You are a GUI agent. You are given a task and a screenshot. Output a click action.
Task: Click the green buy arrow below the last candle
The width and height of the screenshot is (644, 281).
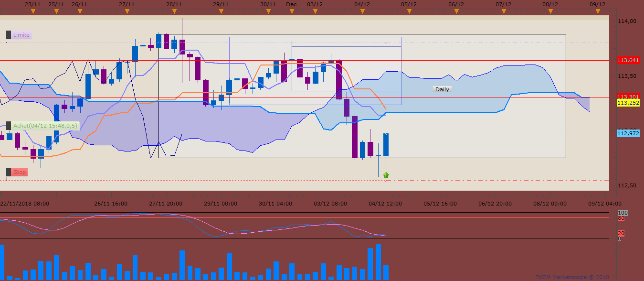pyautogui.click(x=386, y=175)
